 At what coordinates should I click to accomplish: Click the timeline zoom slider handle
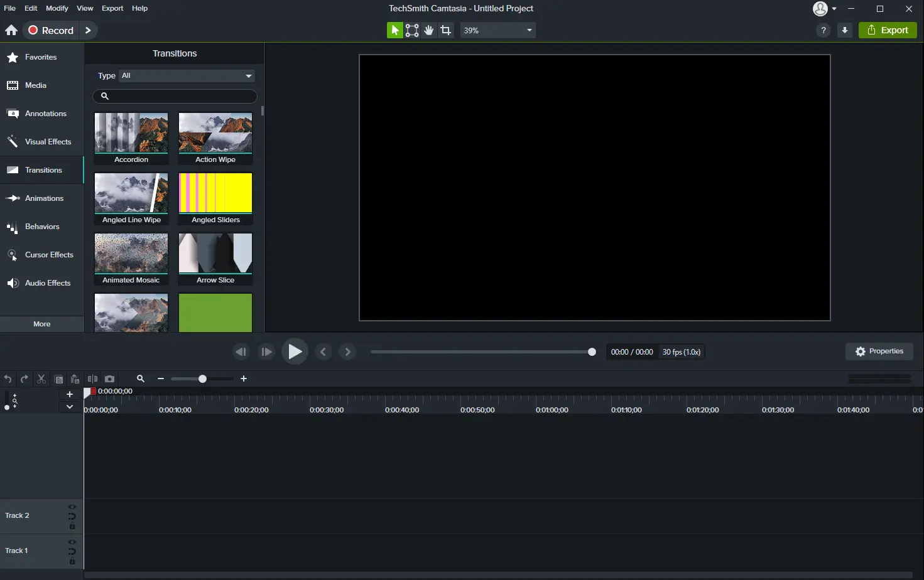(202, 379)
